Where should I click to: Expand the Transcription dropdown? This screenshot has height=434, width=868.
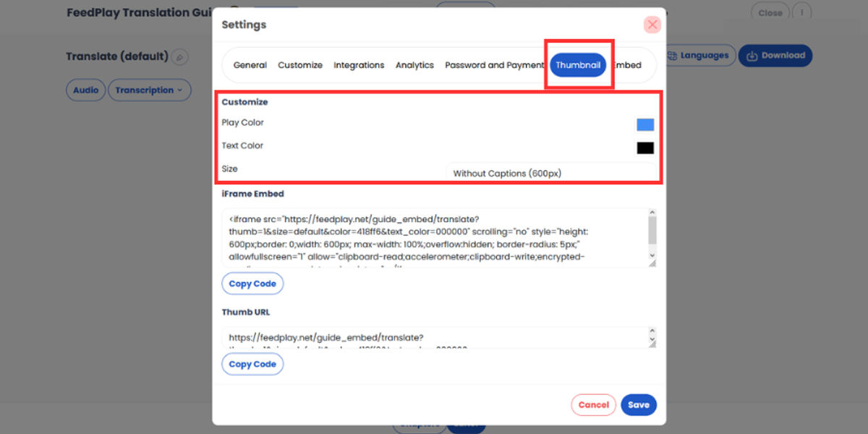[x=150, y=90]
